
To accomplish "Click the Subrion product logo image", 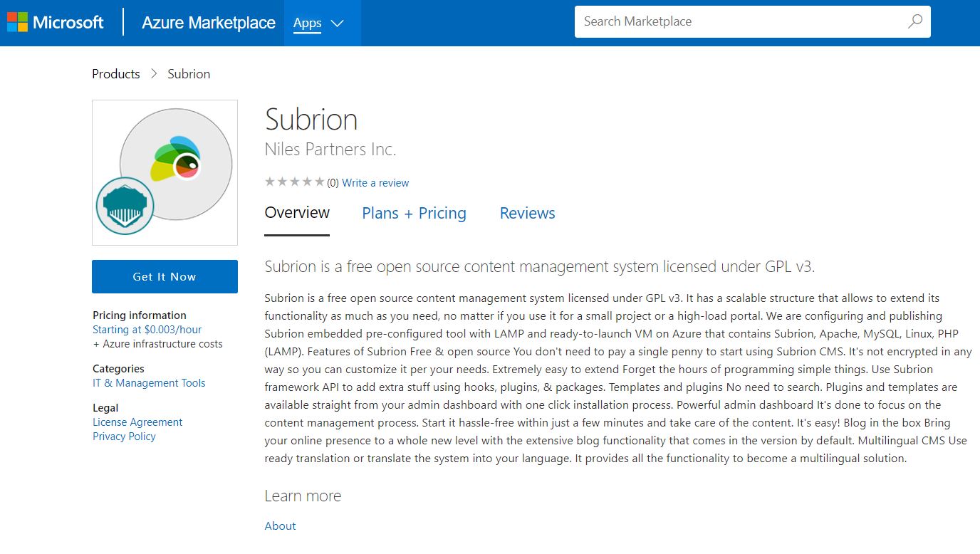I will 176,164.
